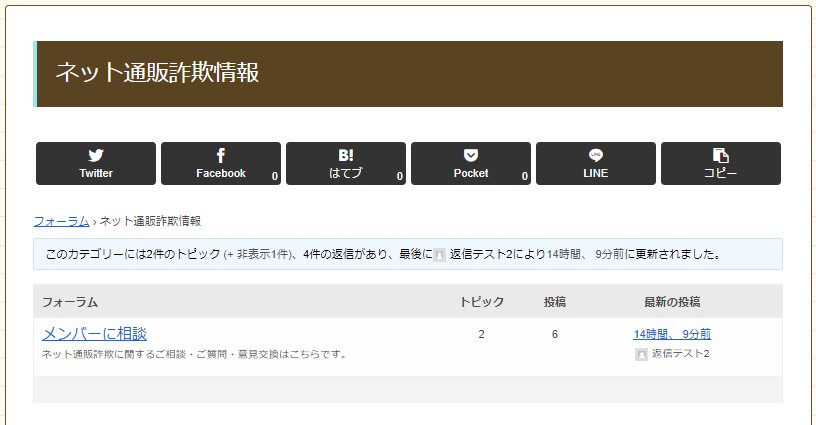Click the Pocket share count 0
The height and width of the screenshot is (425, 816).
tap(525, 176)
